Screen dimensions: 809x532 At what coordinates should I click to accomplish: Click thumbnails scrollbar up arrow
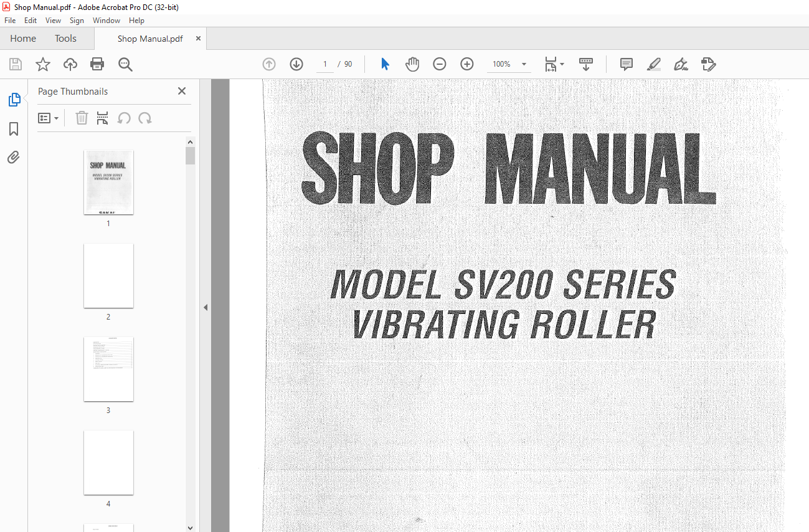click(191, 141)
